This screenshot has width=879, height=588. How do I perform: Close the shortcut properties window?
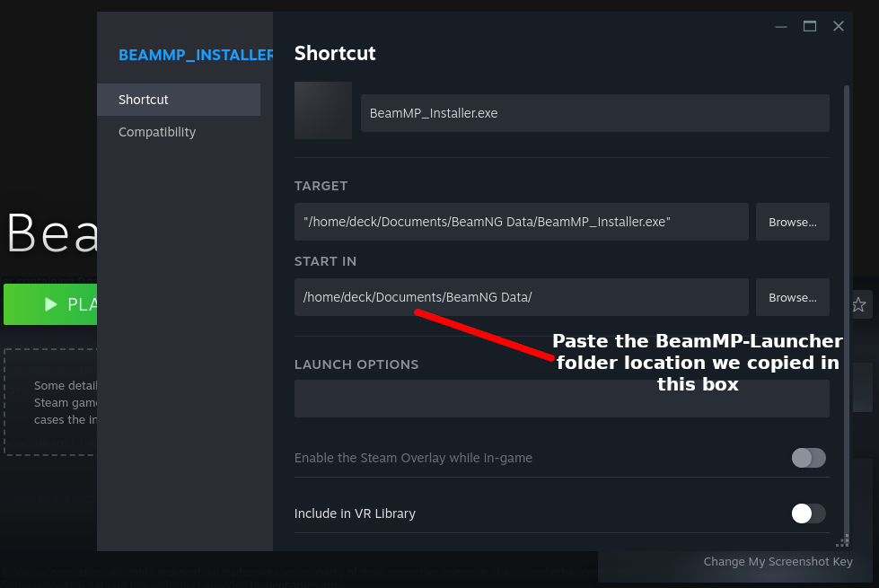(838, 26)
